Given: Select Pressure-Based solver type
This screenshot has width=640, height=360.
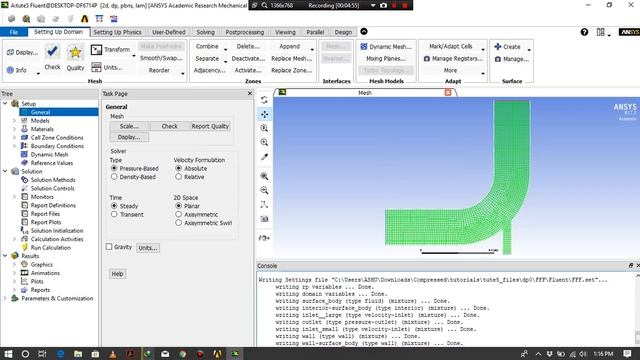Looking at the screenshot, I should [x=114, y=168].
